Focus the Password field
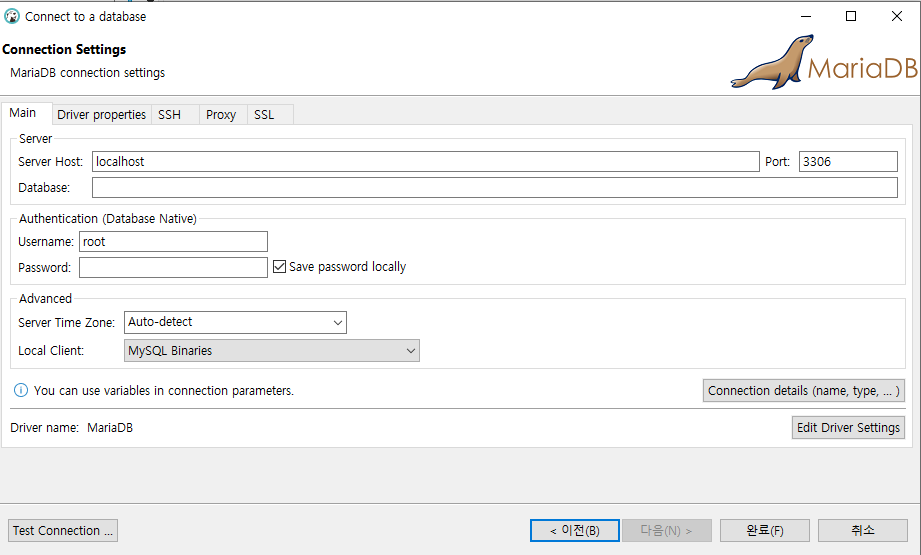 tap(173, 267)
